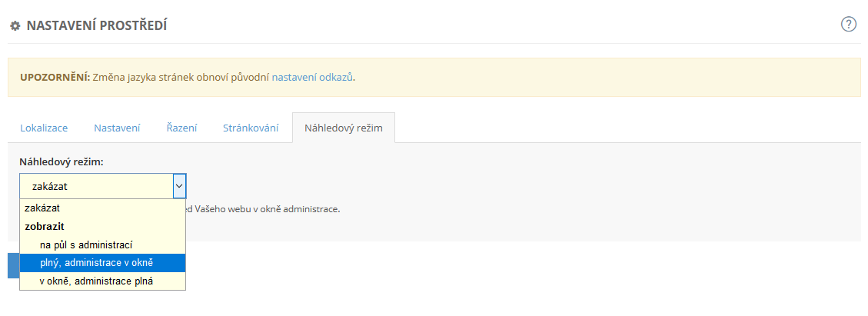Choose "v okně, administrace plná" option
This screenshot has width=868, height=316.
click(96, 281)
